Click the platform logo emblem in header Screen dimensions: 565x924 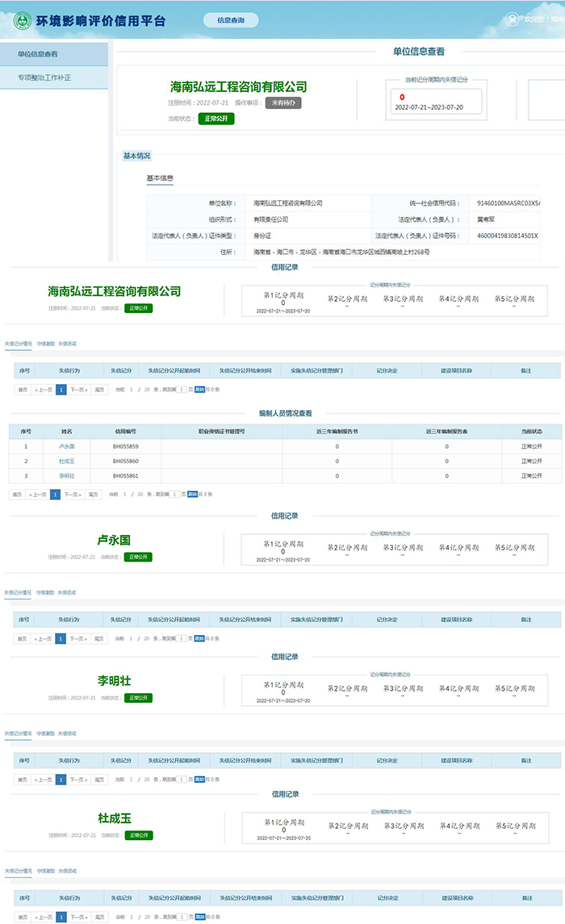(16, 19)
